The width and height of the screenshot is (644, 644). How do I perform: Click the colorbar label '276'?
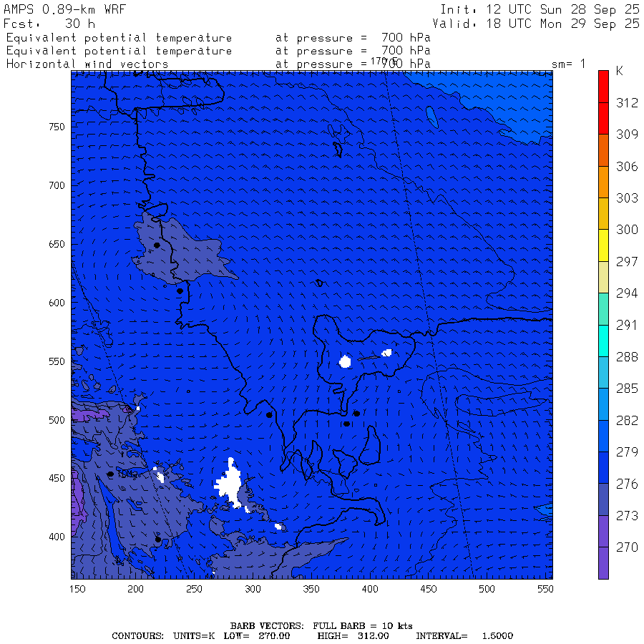click(627, 484)
